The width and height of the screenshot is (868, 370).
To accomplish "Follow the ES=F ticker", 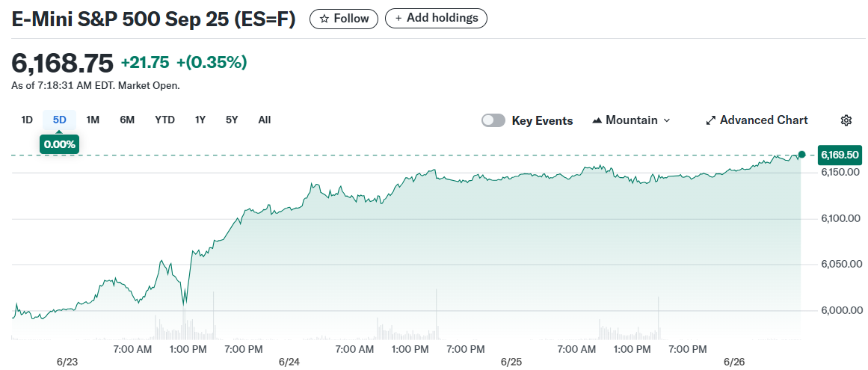I will click(344, 18).
